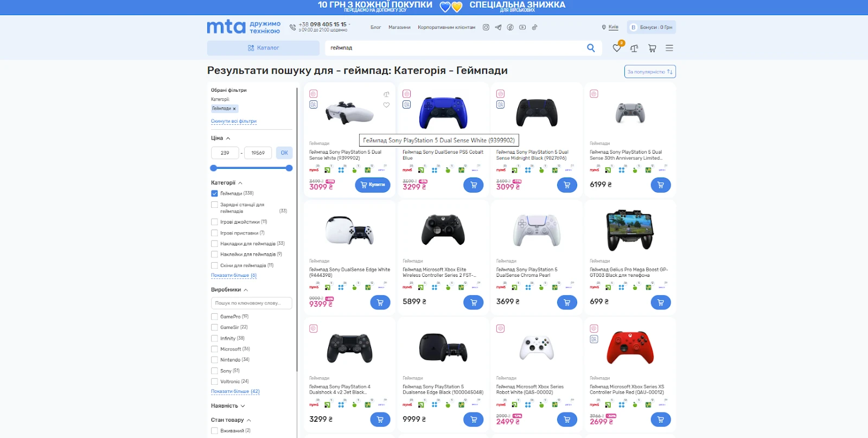The height and width of the screenshot is (438, 868).
Task: Open the YouTube social icon
Action: 522,27
